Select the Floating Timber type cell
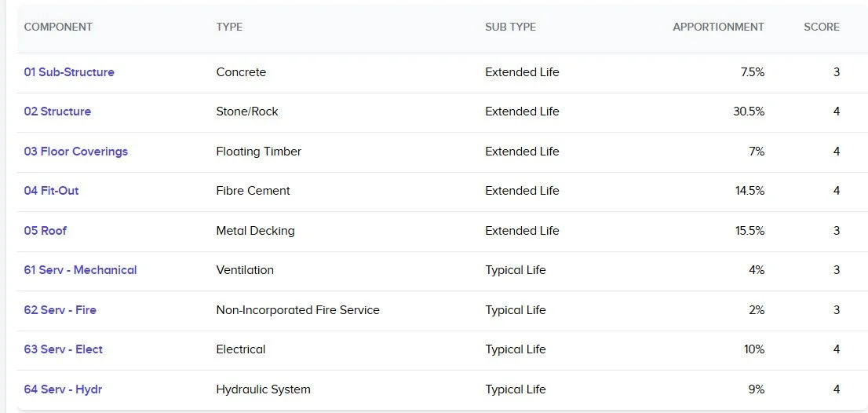Viewport: 868px width, 413px height. 258,152
